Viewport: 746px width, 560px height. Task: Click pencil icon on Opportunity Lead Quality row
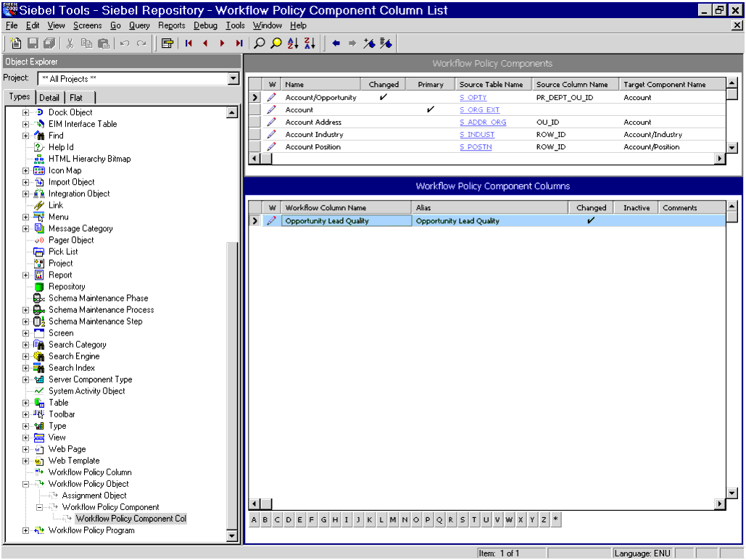[x=271, y=220]
